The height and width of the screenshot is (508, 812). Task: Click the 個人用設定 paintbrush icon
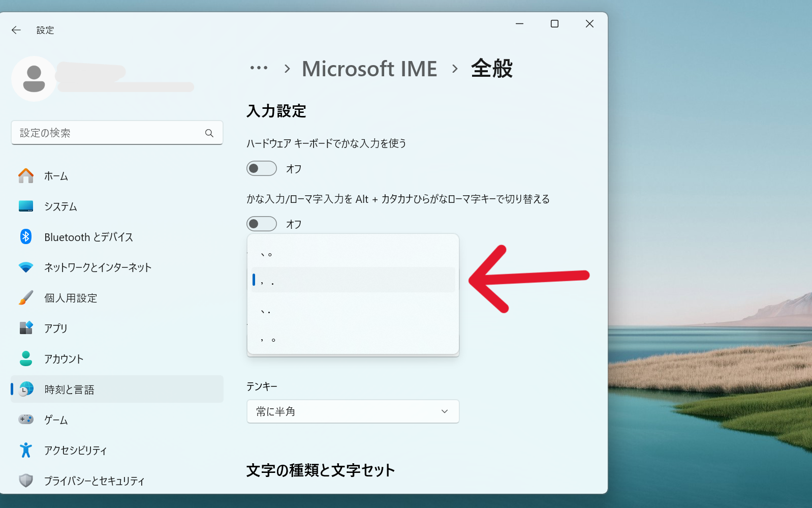point(26,298)
